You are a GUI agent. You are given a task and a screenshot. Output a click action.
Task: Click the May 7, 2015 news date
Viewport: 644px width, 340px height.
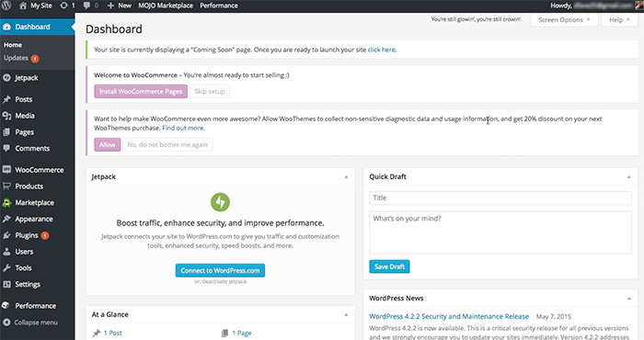pos(554,317)
